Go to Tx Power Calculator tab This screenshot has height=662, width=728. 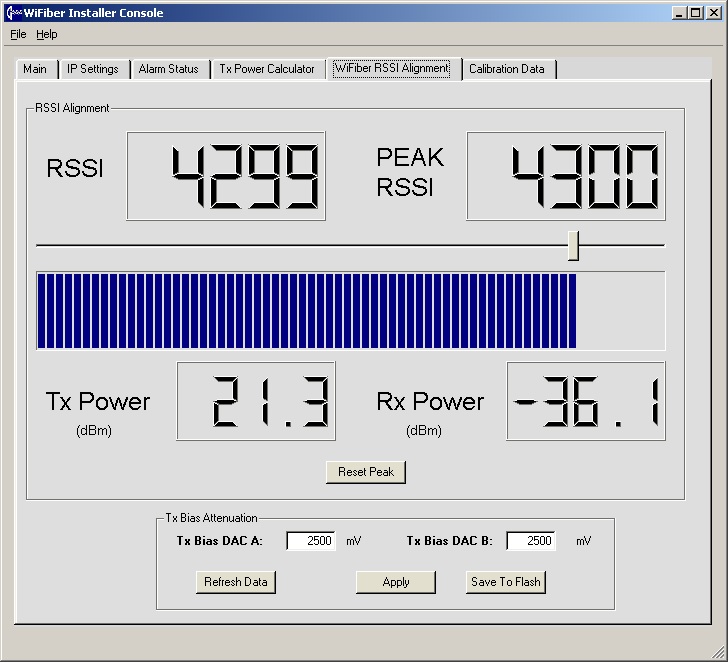click(x=267, y=69)
